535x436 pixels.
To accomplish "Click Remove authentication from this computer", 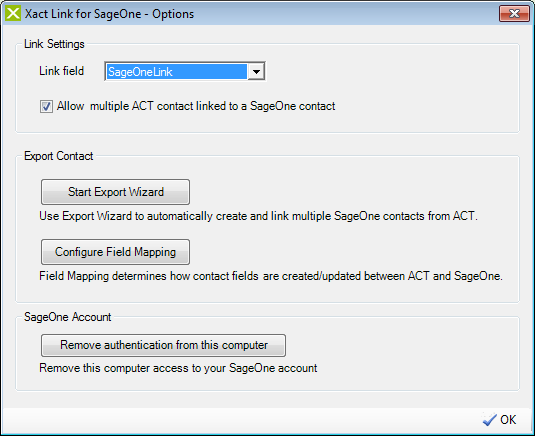I will 163,345.
